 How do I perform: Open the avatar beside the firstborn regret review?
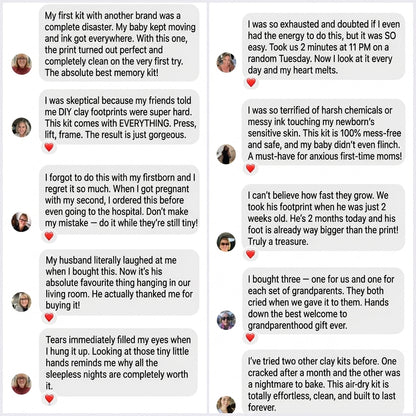click(x=21, y=222)
